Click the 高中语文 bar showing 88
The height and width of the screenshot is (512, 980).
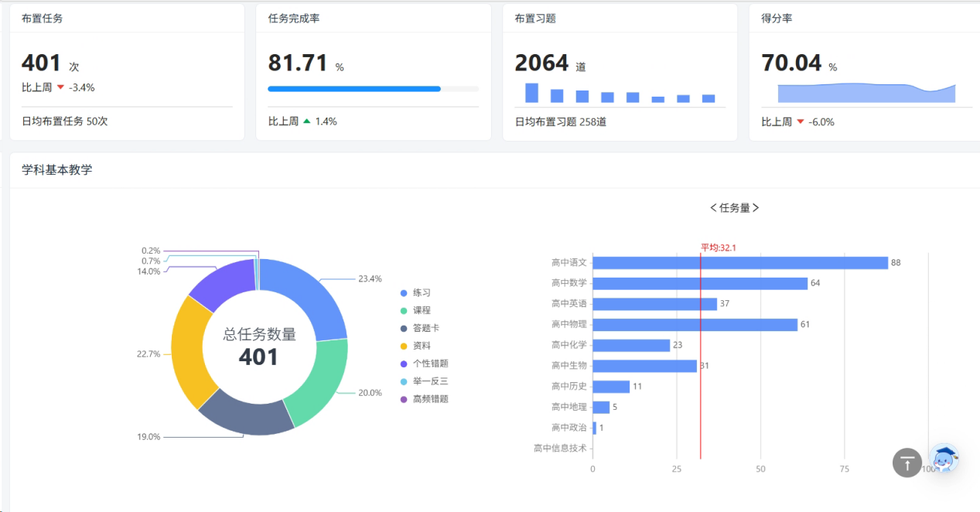point(740,263)
